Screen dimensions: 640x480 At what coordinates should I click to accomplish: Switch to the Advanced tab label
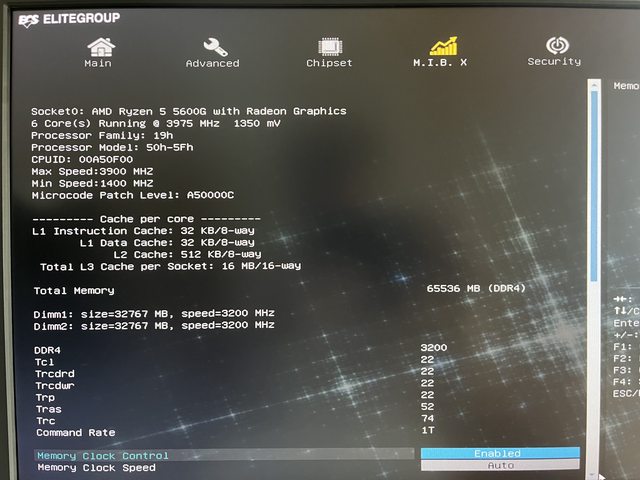(x=213, y=63)
